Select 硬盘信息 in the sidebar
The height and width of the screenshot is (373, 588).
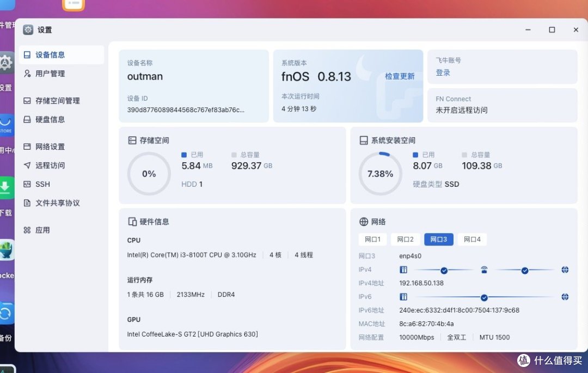pos(61,119)
